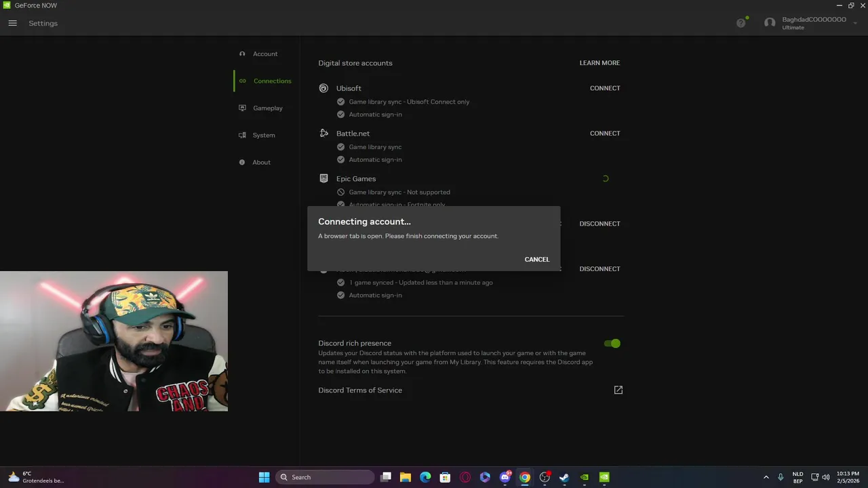Click external link icon beside Discord Terms
868x488 pixels.
tap(618, 390)
